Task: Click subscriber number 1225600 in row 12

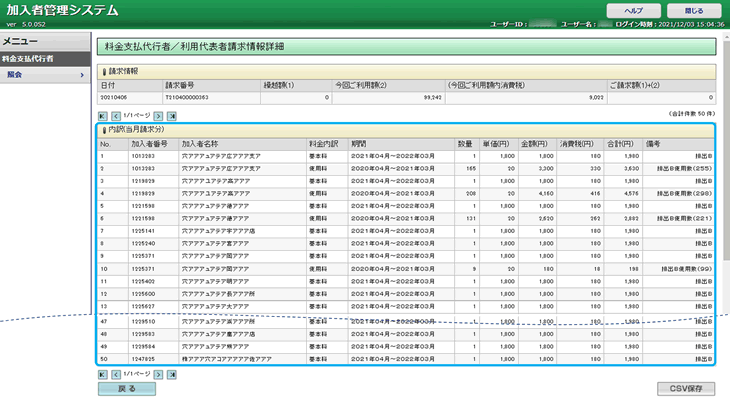Action: tap(143, 294)
